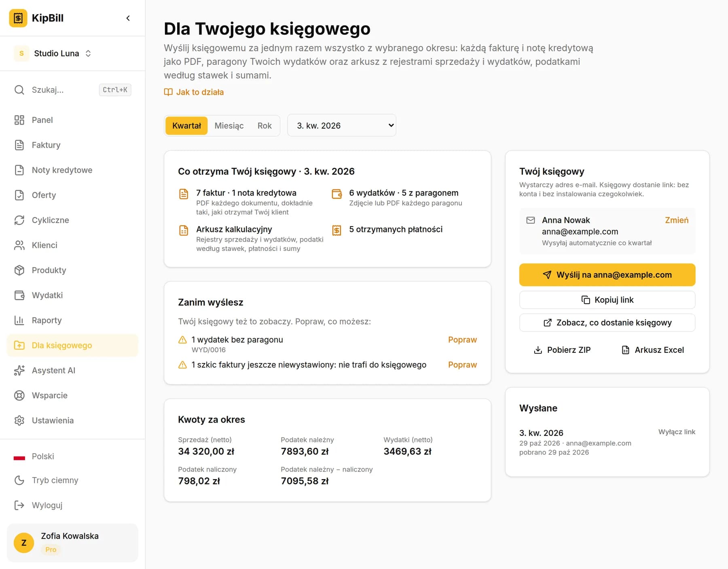Open the Studio Luna workspace switcher

point(53,53)
